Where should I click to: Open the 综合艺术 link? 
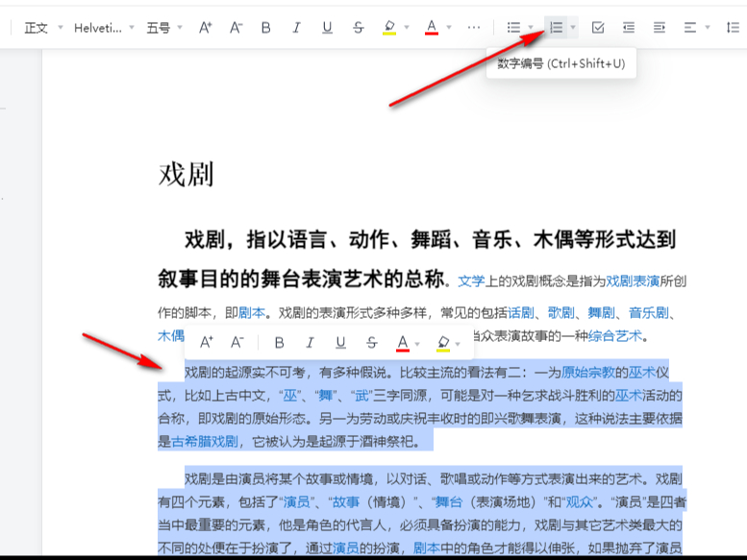click(x=615, y=336)
